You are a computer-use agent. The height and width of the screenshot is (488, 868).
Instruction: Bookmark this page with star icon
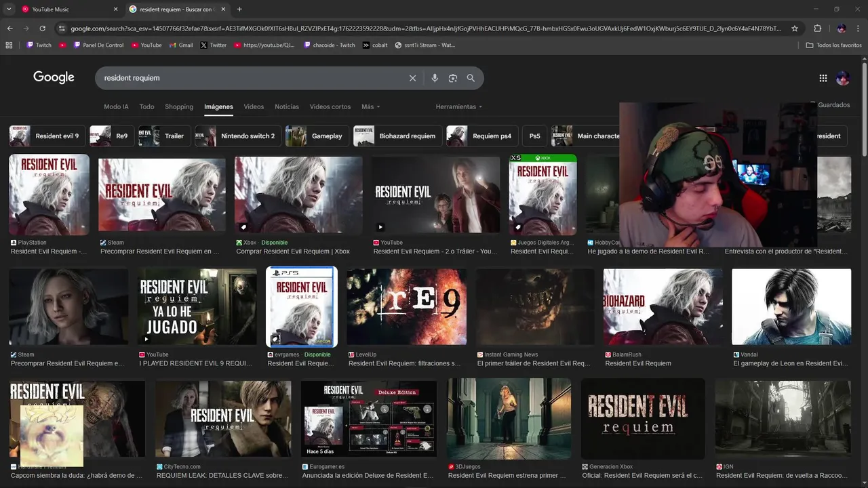[x=795, y=28]
